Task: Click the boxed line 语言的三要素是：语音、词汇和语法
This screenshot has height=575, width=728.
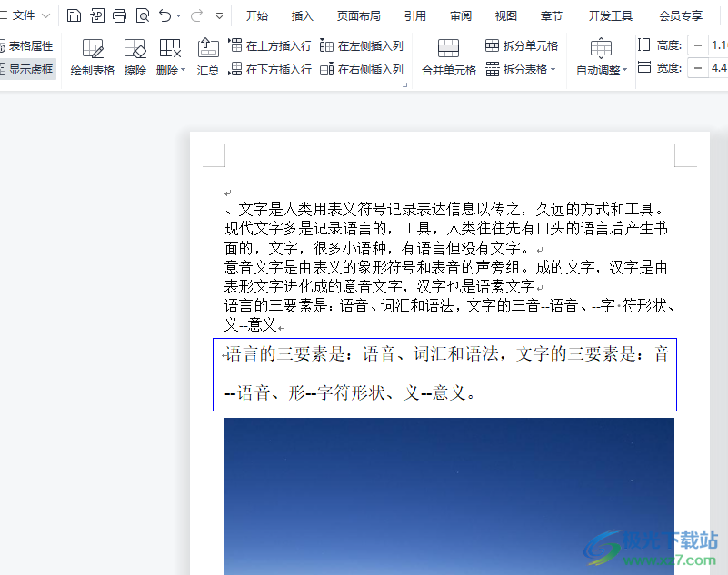Action: point(445,354)
